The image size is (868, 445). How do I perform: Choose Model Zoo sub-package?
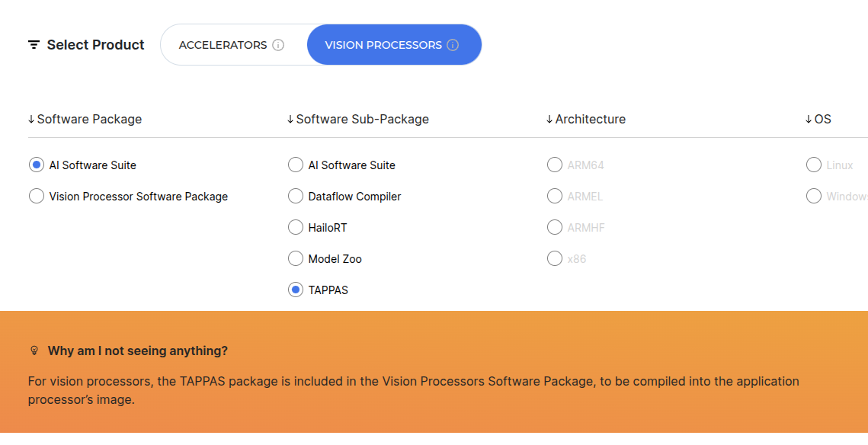[296, 259]
